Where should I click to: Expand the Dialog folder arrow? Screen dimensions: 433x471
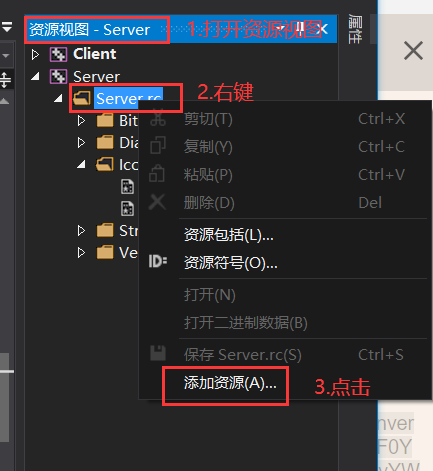pyautogui.click(x=81, y=143)
